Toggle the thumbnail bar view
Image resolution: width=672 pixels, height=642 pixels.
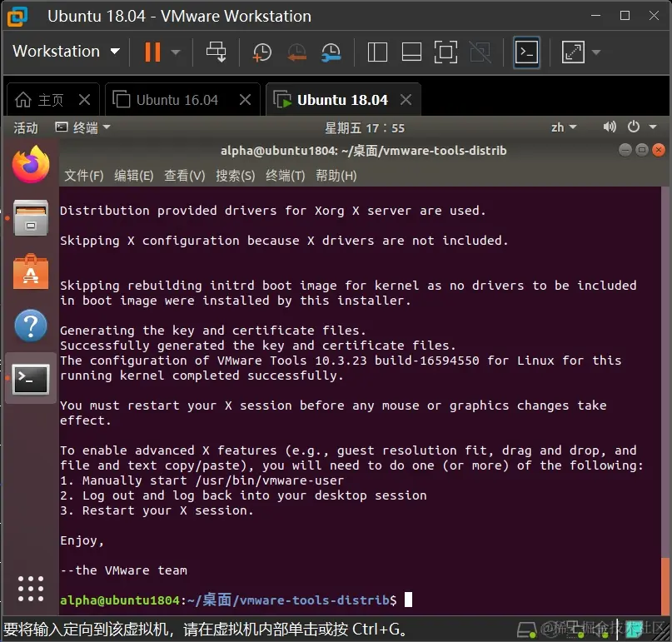(x=411, y=52)
